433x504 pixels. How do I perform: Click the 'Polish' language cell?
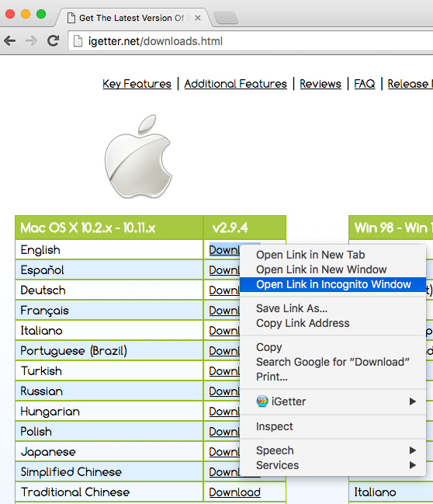tap(109, 431)
